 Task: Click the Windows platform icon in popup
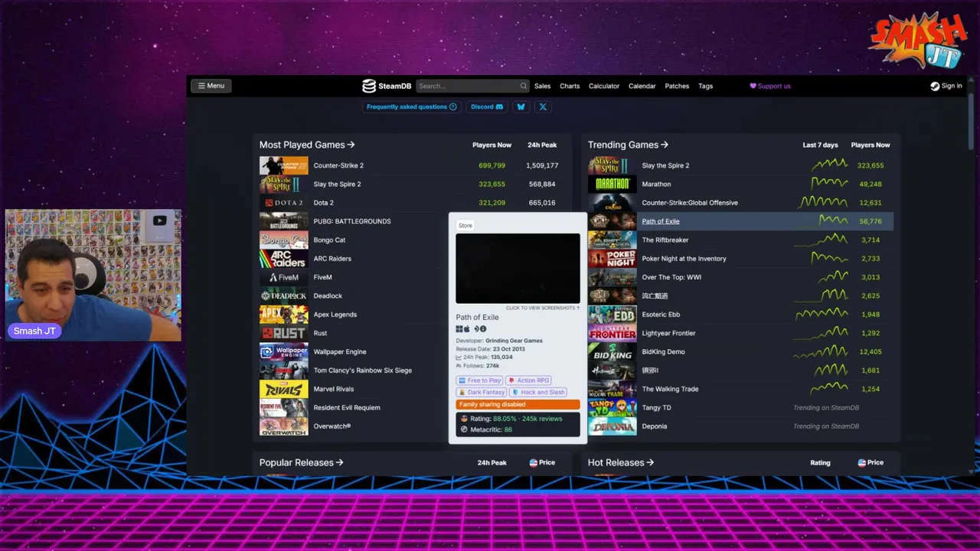tap(459, 329)
